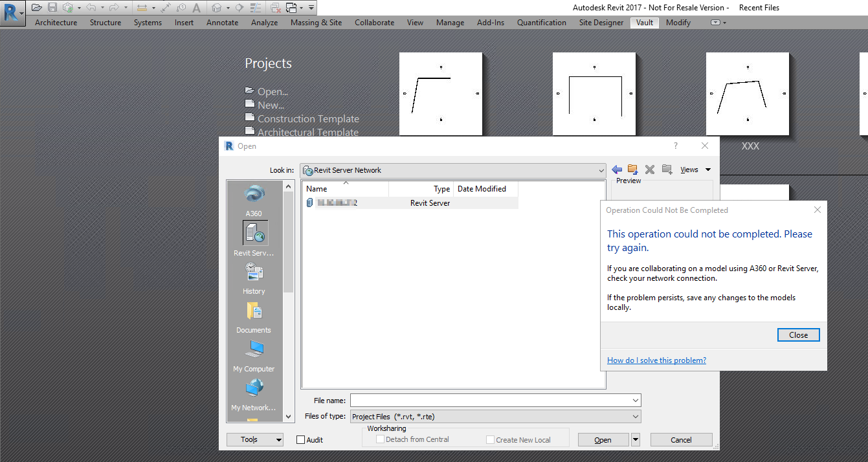Select the Measure tool icon

[142, 8]
